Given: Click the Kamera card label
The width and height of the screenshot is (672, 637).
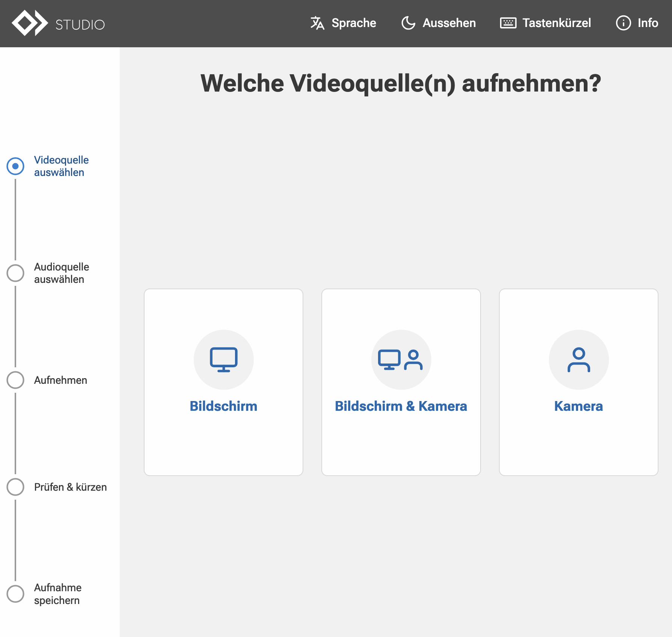Looking at the screenshot, I should [x=579, y=406].
